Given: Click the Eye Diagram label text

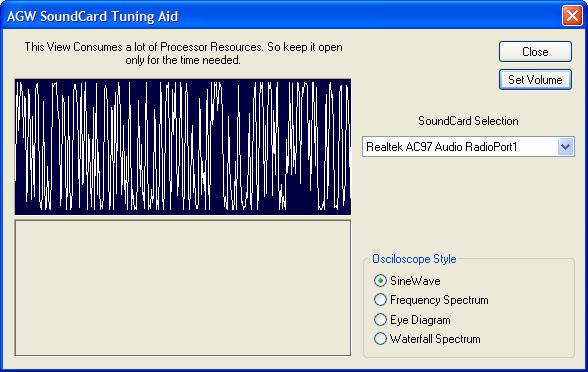Looking at the screenshot, I should (x=420, y=320).
